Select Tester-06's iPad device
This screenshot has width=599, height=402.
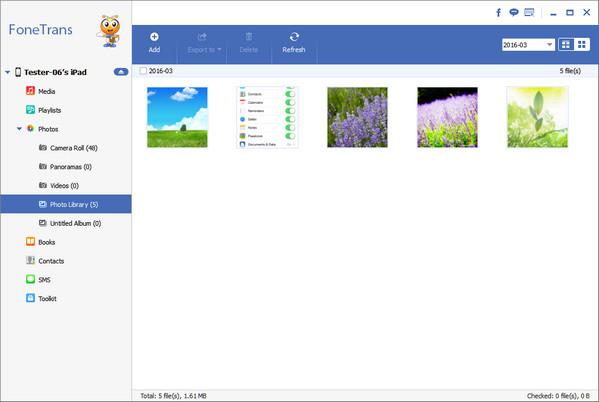tap(55, 72)
